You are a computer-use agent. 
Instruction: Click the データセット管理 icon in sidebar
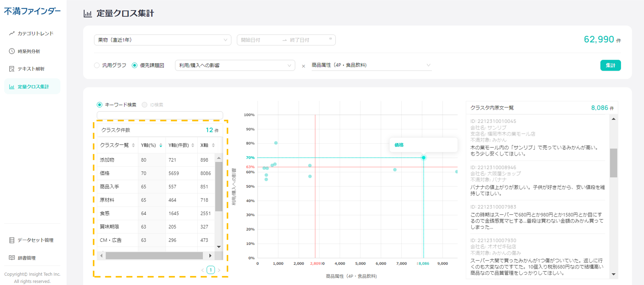tap(12, 240)
